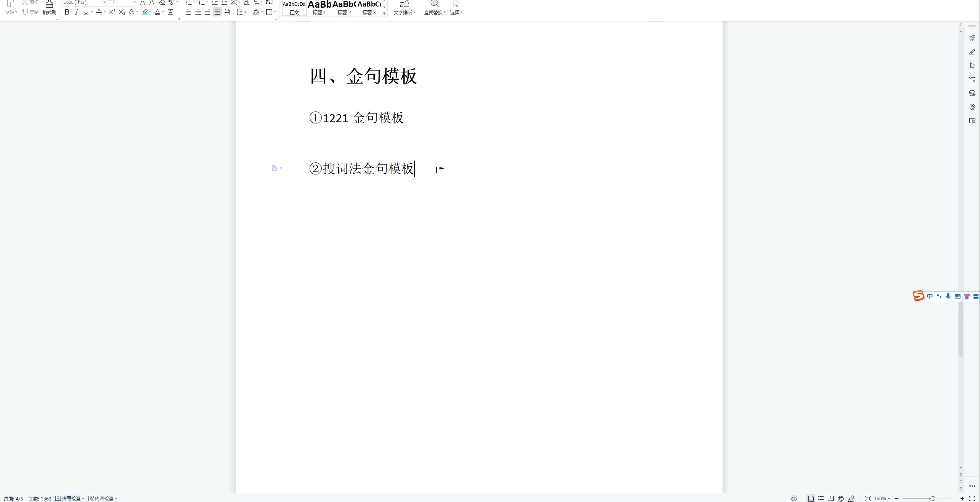Open the 查找替换 find and replace menu
980x502 pixels.
(435, 8)
